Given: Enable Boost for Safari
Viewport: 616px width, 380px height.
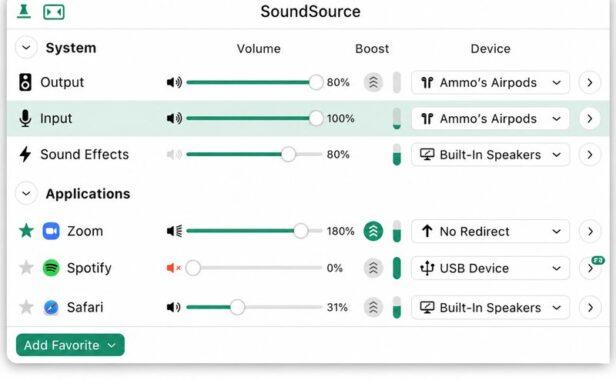Looking at the screenshot, I should coord(373,307).
